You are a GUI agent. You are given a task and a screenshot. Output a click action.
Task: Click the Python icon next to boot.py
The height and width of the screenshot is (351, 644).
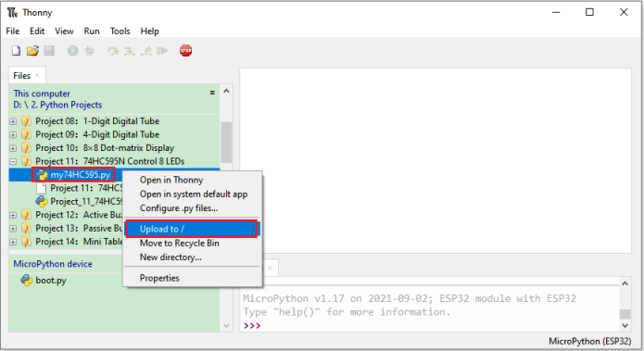pyautogui.click(x=27, y=280)
